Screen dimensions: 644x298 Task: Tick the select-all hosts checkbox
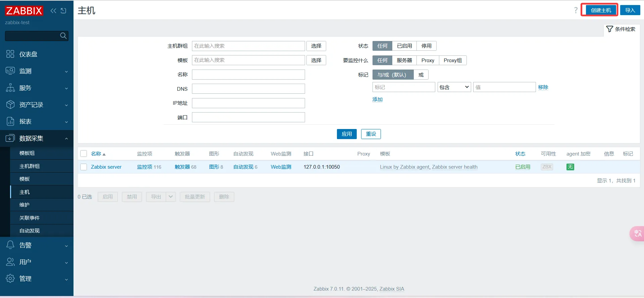(x=84, y=154)
